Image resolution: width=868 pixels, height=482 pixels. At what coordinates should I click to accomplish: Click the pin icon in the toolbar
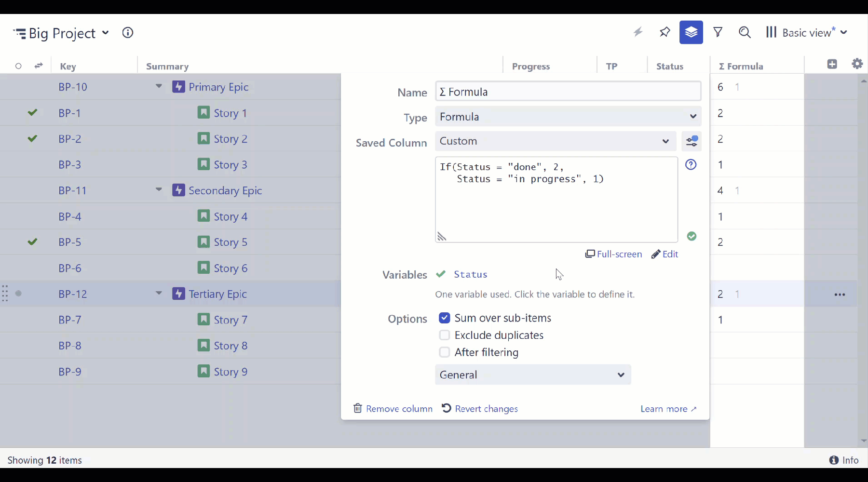(665, 32)
